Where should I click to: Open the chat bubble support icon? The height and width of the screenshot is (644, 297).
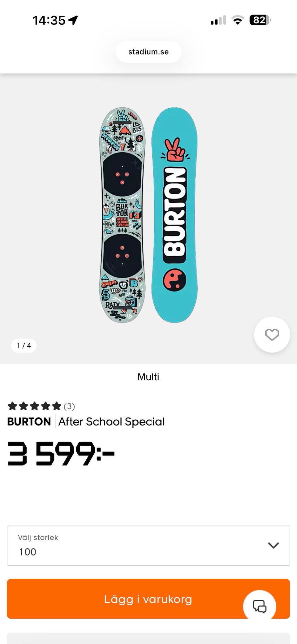[260, 606]
